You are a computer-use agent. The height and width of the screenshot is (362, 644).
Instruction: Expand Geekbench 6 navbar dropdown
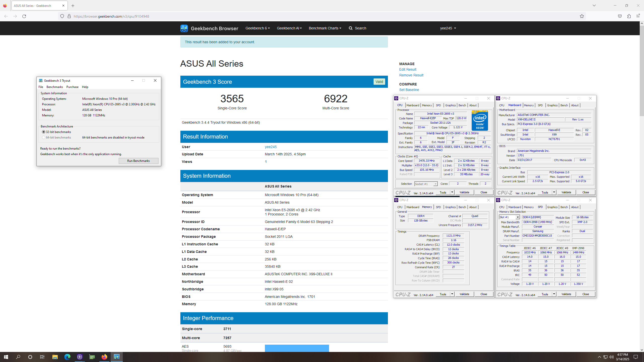tap(258, 28)
